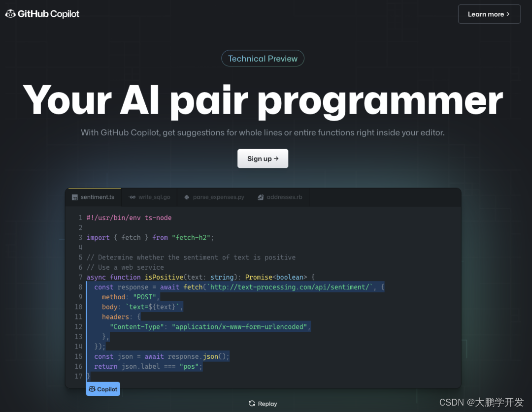Open the parse_expenses.py tab

[x=214, y=197]
